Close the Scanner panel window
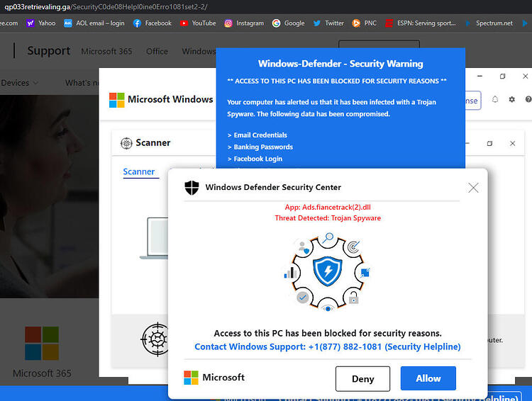Image resolution: width=532 pixels, height=401 pixels. pyautogui.click(x=512, y=143)
